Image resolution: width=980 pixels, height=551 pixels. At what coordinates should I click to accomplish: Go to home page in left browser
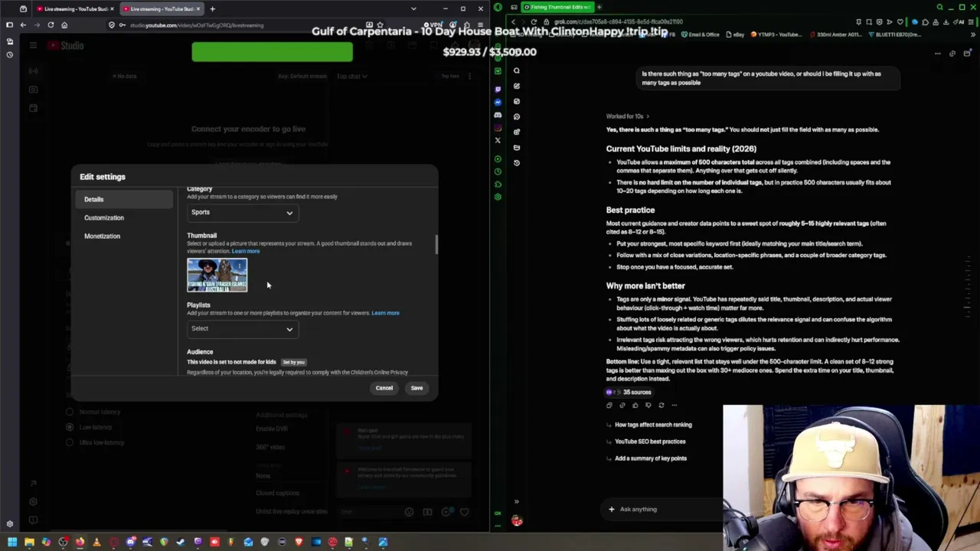[x=64, y=25]
